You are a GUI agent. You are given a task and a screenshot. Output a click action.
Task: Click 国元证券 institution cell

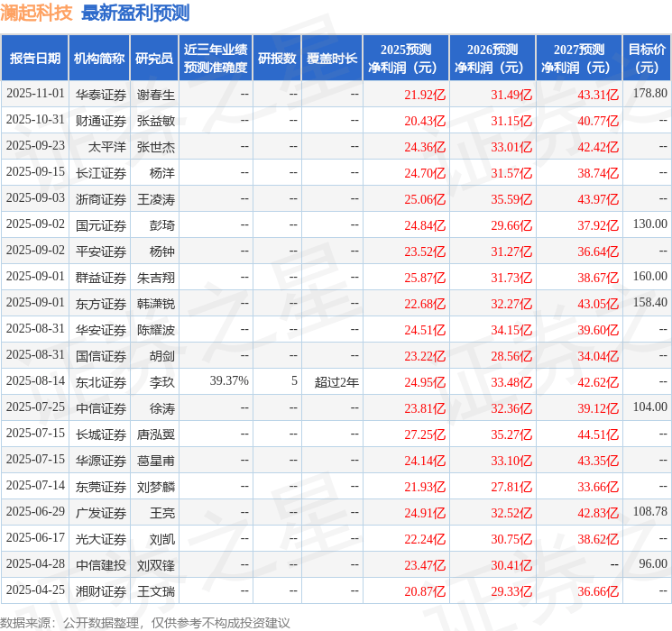(101, 225)
